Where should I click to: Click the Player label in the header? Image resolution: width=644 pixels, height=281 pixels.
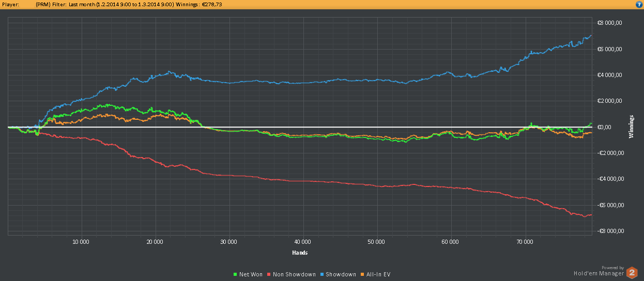coord(10,4)
